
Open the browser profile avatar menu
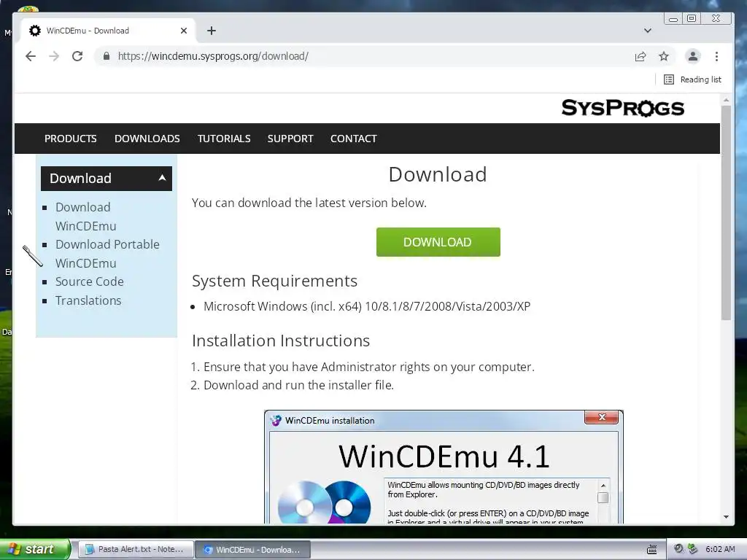[693, 56]
